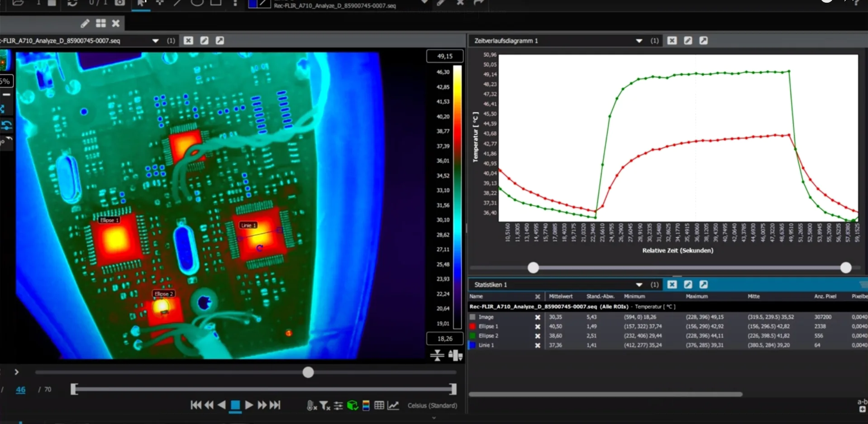The width and height of the screenshot is (868, 424).
Task: Click the pencil icon in the tab strip
Action: (x=85, y=23)
